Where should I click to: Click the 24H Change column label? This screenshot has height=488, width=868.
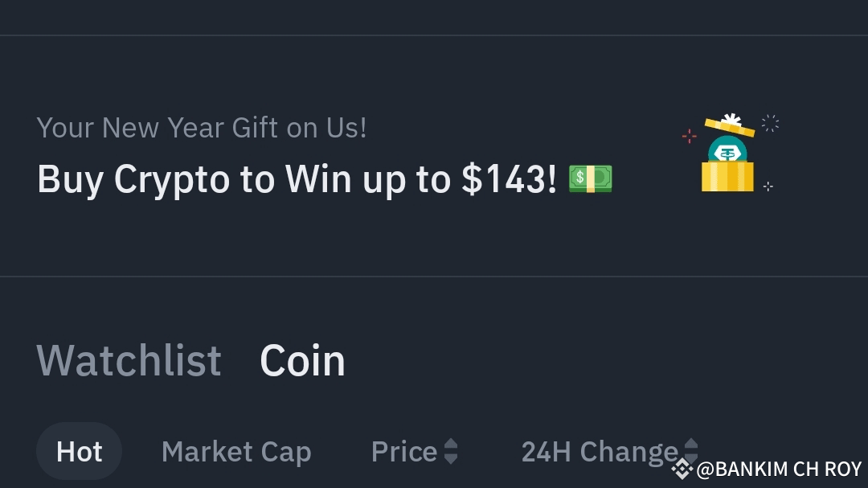pyautogui.click(x=599, y=452)
